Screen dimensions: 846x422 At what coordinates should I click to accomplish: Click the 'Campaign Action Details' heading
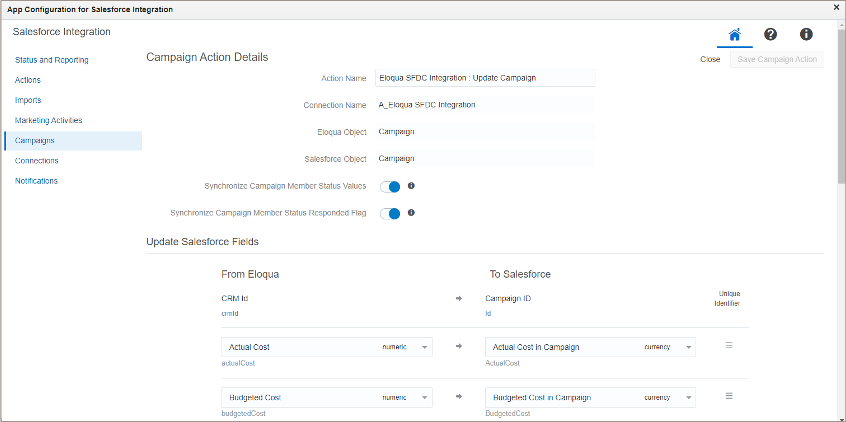(x=207, y=57)
